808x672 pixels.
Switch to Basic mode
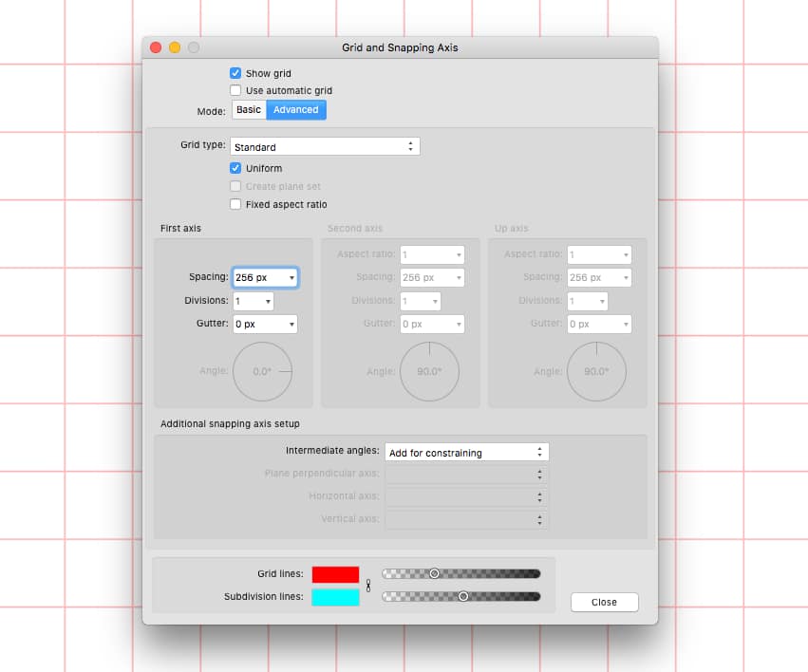pos(248,109)
